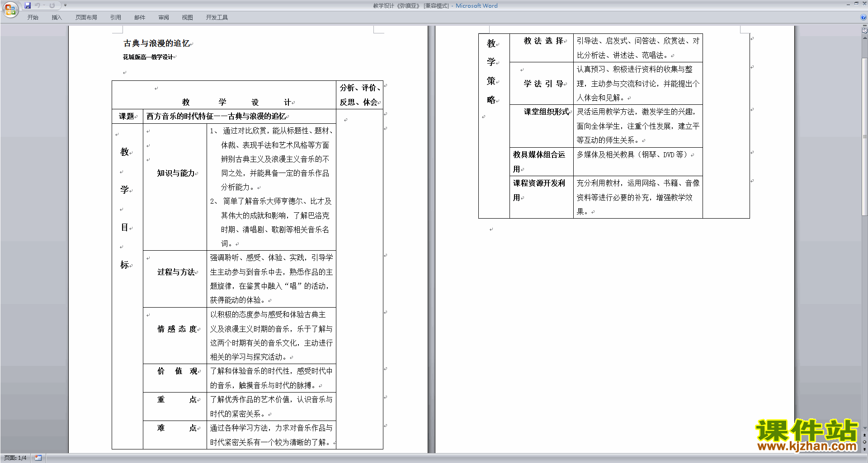
Task: Restore down the Word window
Action: tap(856, 4)
